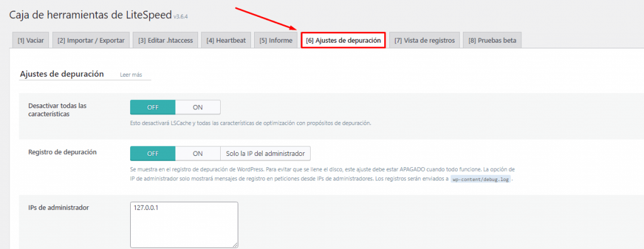Screen dimensions: 644x249
Task: Click the Ajustes de depuración section heading
Action: coord(62,74)
